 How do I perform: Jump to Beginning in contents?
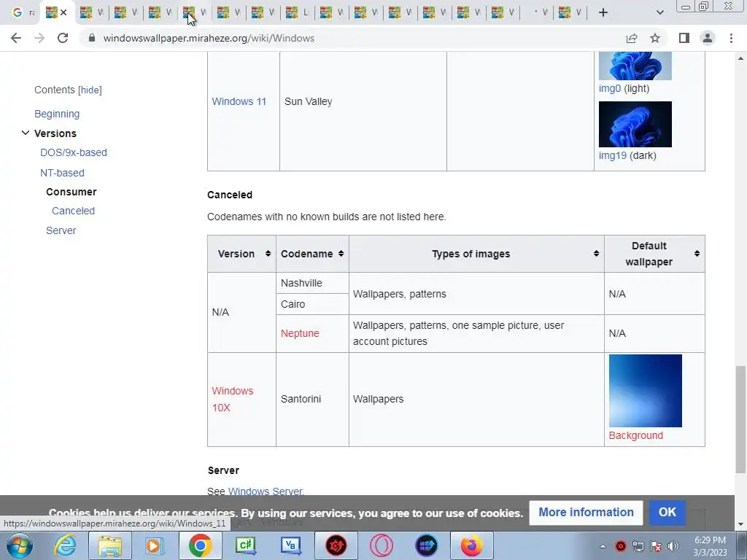pos(57,114)
